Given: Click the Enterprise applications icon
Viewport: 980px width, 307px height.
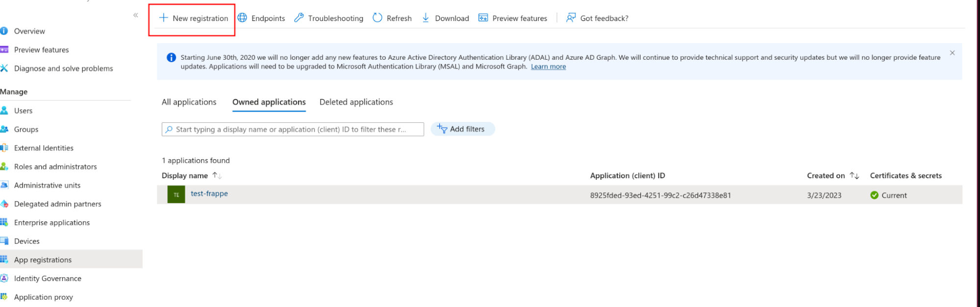Looking at the screenshot, I should [x=4, y=222].
